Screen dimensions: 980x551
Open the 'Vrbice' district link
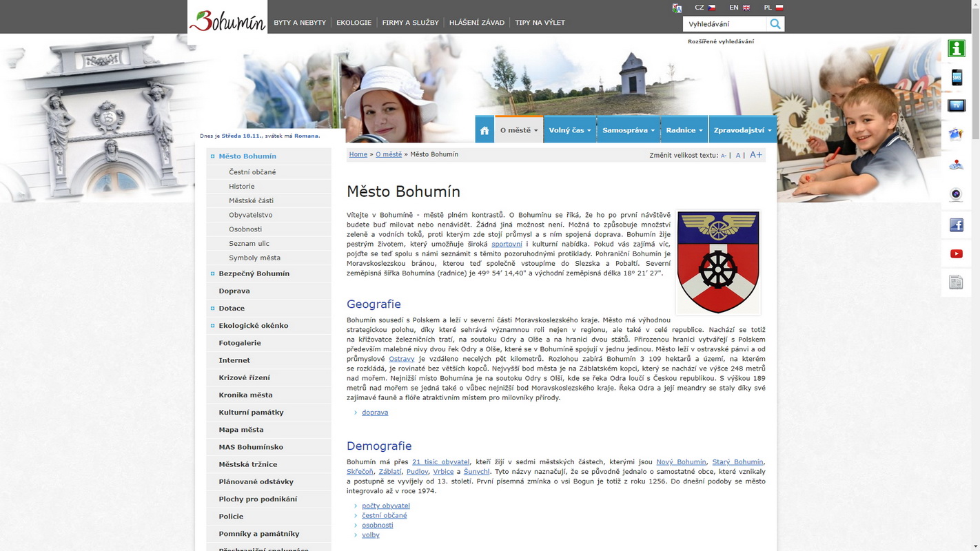tap(443, 472)
